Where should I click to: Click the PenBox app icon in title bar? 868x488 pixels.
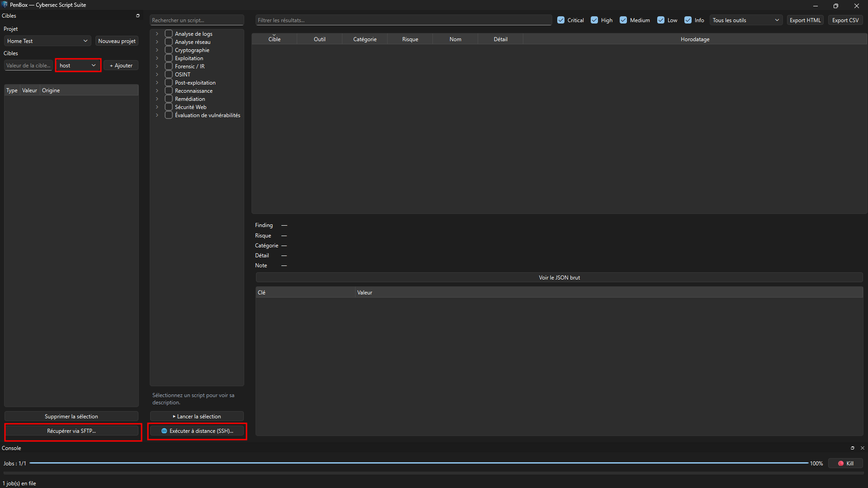(5, 5)
